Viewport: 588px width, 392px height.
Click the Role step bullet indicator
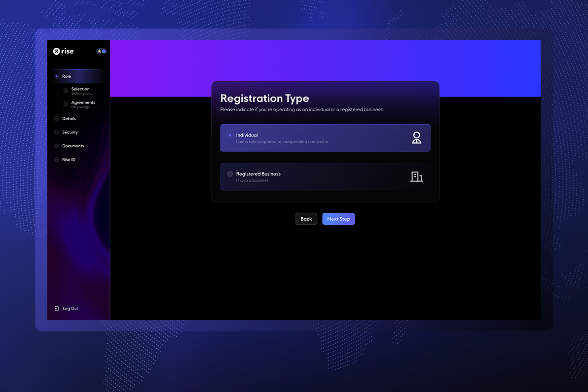(x=56, y=76)
